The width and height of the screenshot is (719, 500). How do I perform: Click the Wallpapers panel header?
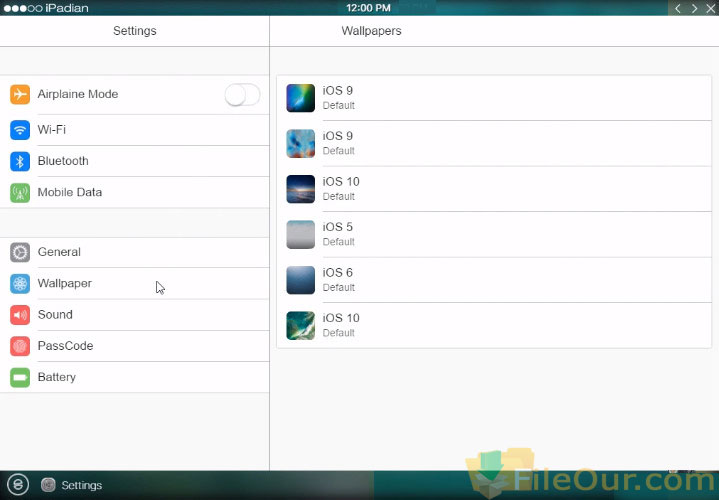(x=371, y=31)
